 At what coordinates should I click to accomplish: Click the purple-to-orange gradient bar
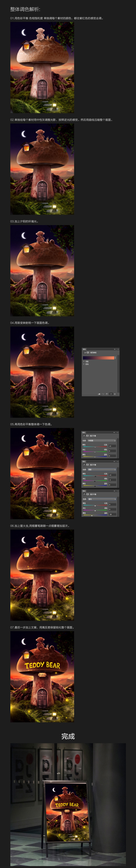click(x=99, y=358)
